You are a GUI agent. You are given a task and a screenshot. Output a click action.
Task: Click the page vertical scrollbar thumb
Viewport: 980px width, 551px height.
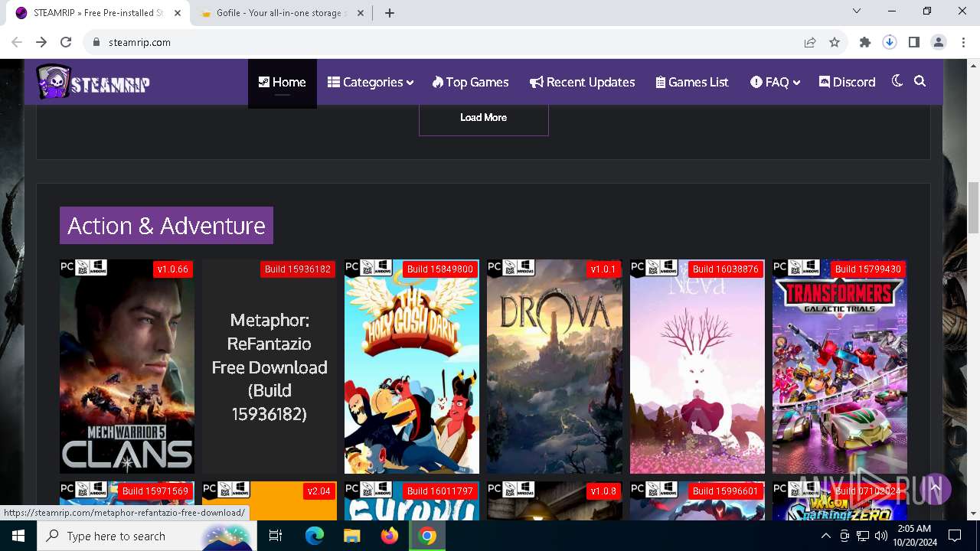pyautogui.click(x=974, y=207)
